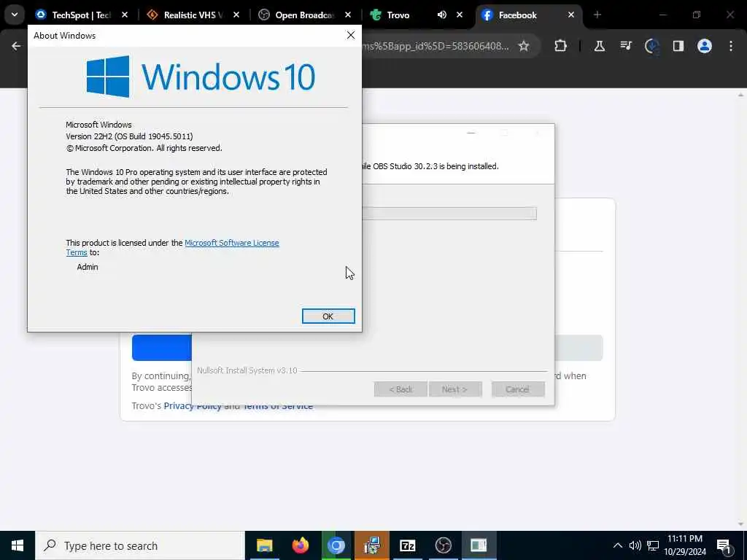This screenshot has height=560, width=747.
Task: Bookmark this page with star icon
Action: pyautogui.click(x=524, y=46)
